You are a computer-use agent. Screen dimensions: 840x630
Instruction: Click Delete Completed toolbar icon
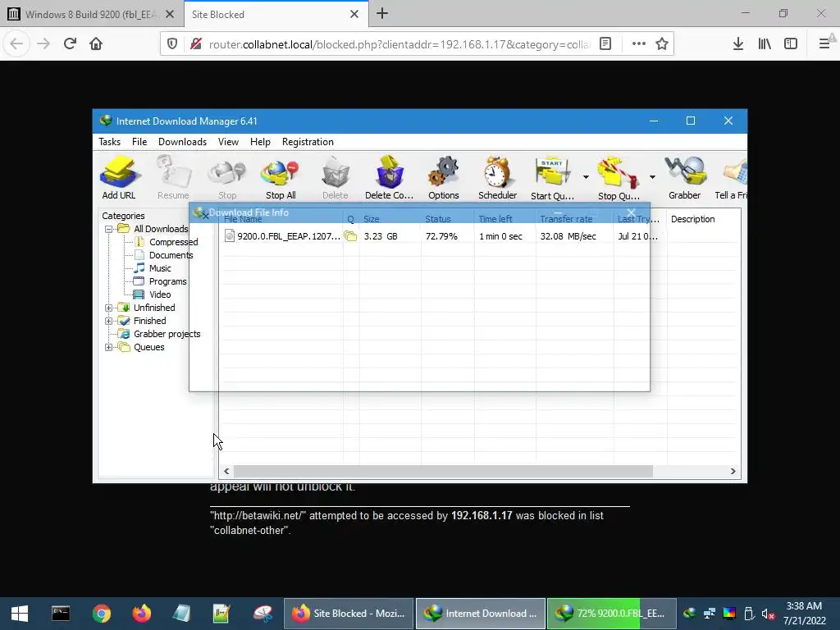coord(390,178)
